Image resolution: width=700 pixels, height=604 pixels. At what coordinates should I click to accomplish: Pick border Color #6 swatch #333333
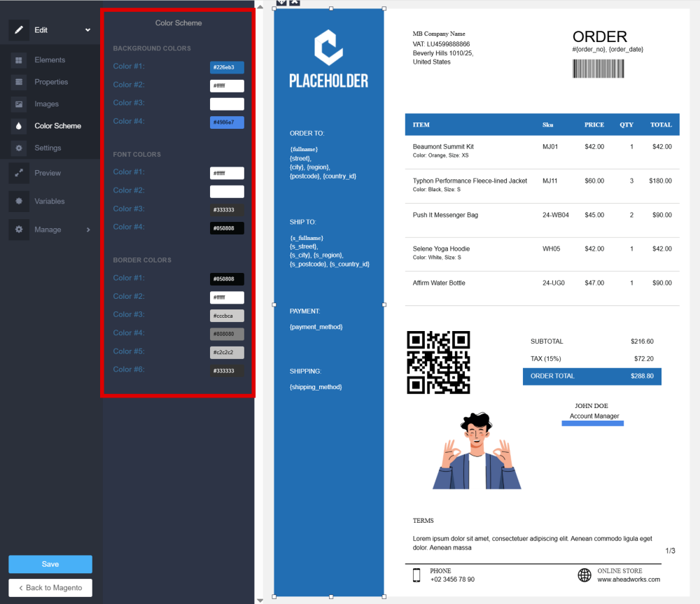pyautogui.click(x=227, y=370)
